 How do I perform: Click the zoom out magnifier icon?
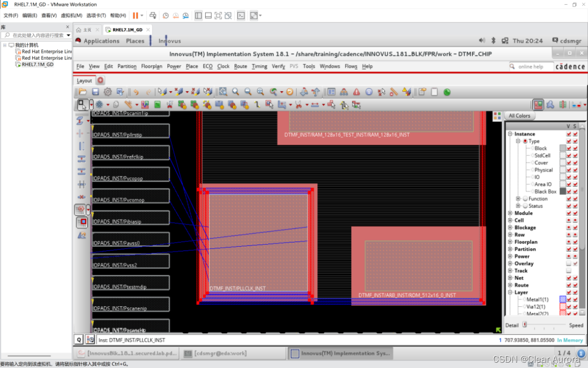(x=248, y=92)
